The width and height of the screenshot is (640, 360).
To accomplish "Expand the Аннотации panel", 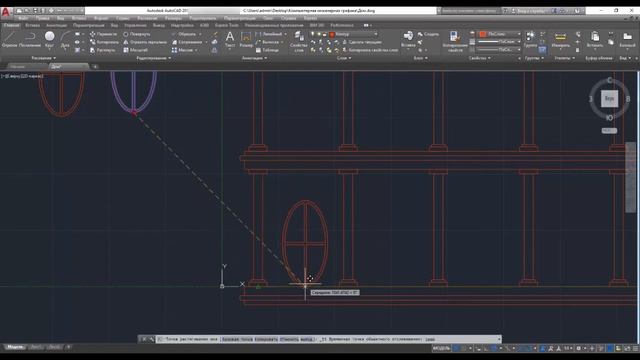I will [x=254, y=58].
